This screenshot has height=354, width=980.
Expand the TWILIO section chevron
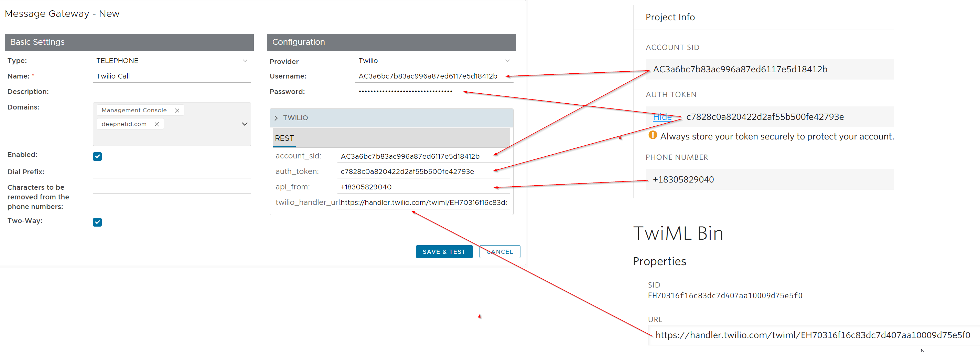(x=276, y=118)
